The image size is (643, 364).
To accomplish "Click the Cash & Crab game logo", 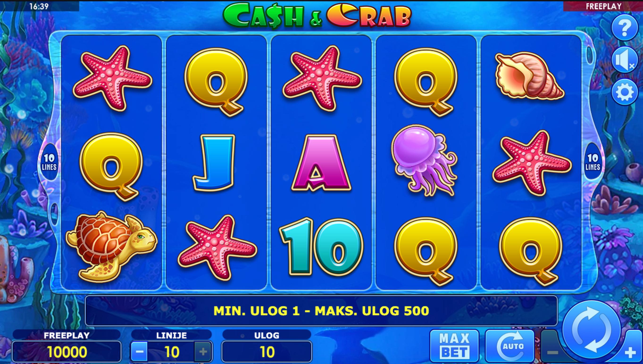I will point(317,16).
